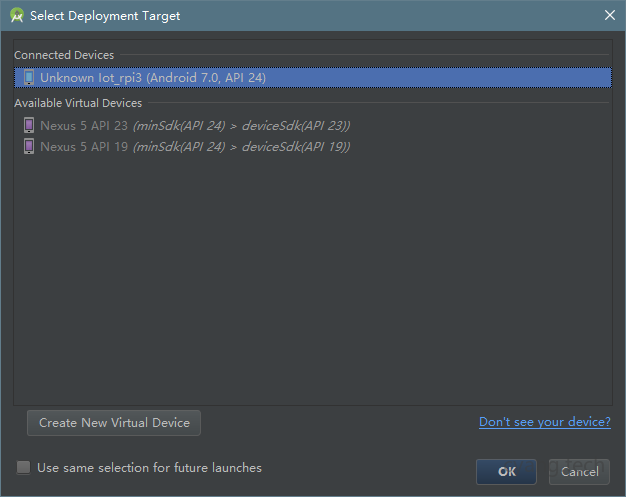This screenshot has height=497, width=626.
Task: Click the Nexus 5 API 19 phone icon
Action: coord(28,146)
